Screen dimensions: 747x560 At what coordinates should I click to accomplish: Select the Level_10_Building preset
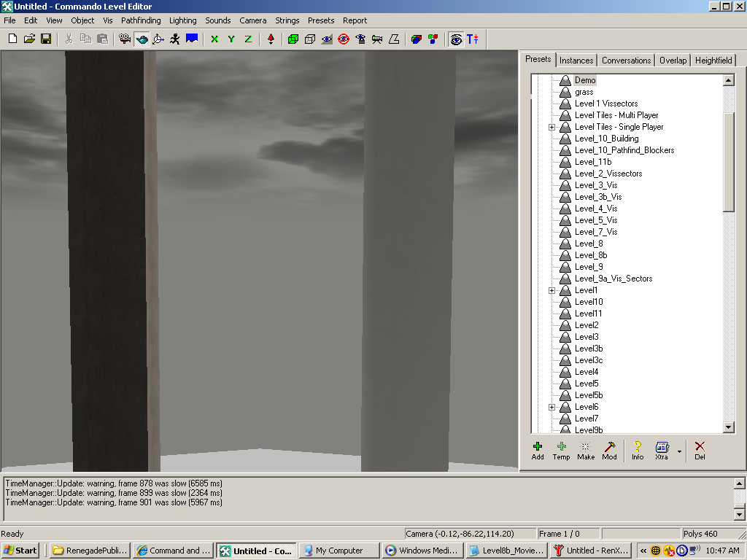(x=606, y=139)
